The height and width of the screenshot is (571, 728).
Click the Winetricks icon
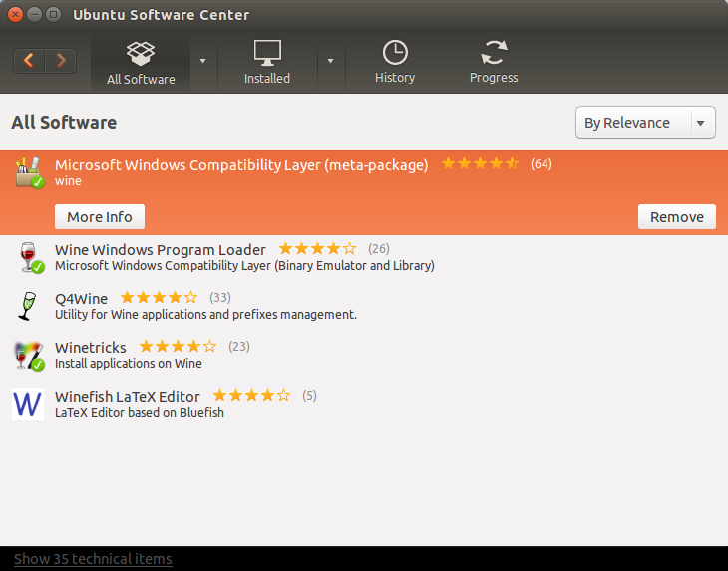click(30, 356)
